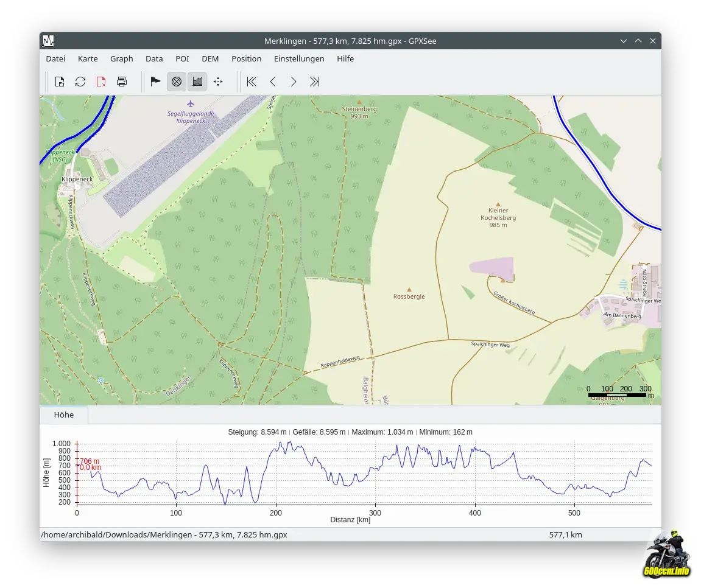Image resolution: width=701 pixels, height=588 pixels.
Task: Jump to last file with double-right arrow
Action: click(314, 82)
